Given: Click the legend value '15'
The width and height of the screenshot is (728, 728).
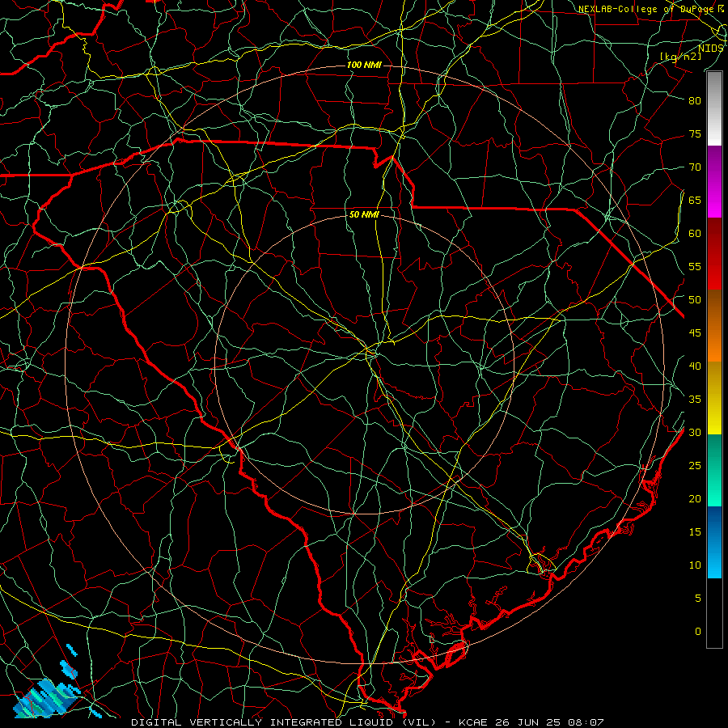Looking at the screenshot, I should (x=695, y=532).
